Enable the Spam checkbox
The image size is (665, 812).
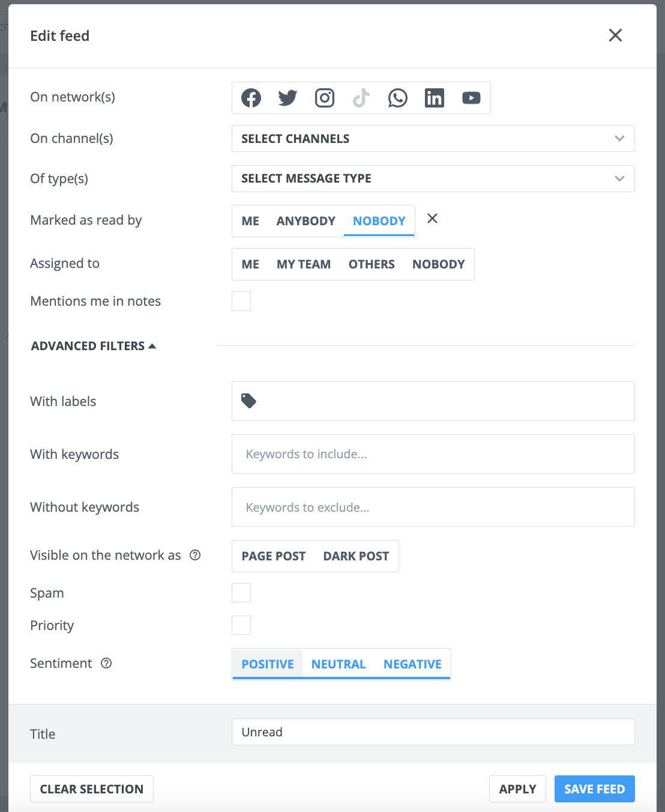[x=241, y=593]
